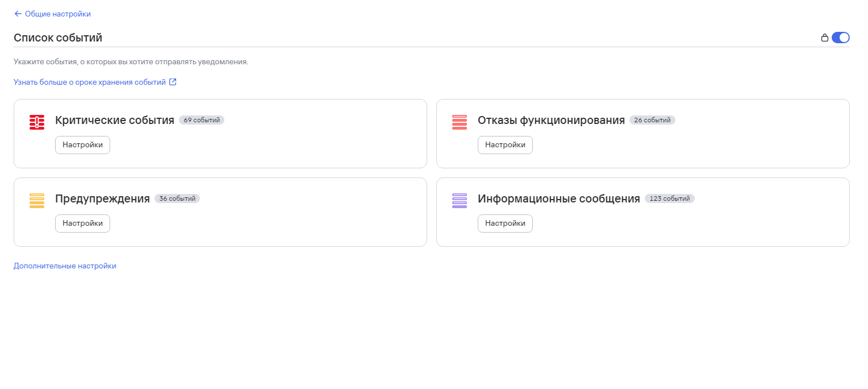This screenshot has height=389, width=868.
Task: Toggle the Список событий switch
Action: coord(840,38)
